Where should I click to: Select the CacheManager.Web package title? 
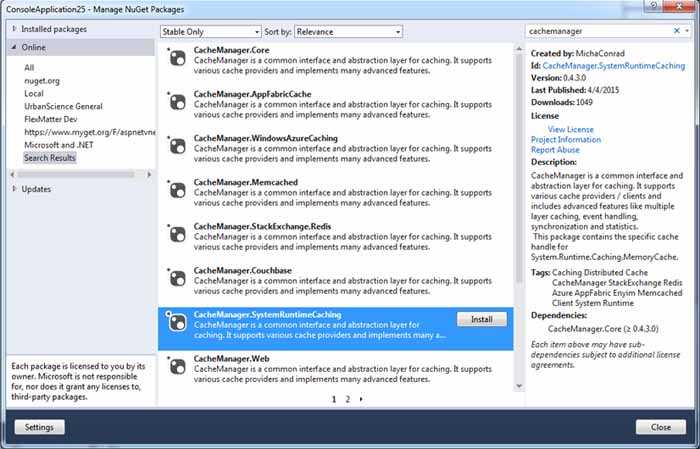coord(231,359)
